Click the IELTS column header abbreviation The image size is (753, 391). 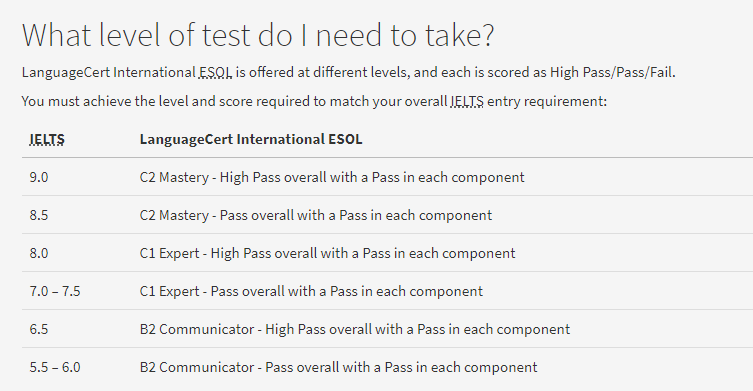pos(47,139)
